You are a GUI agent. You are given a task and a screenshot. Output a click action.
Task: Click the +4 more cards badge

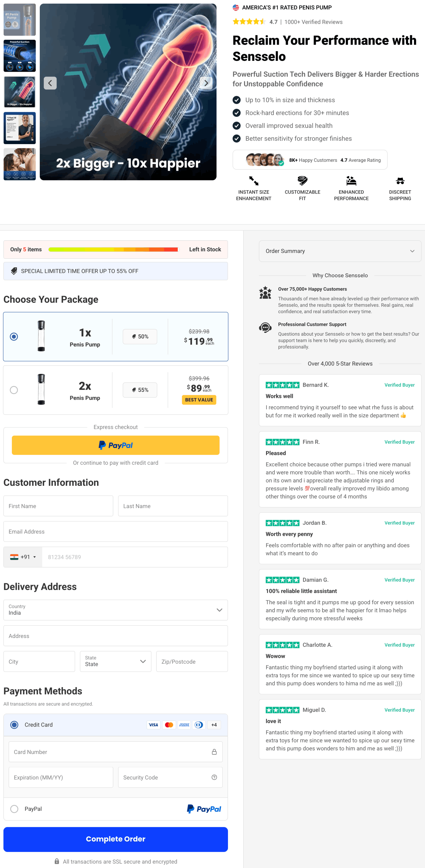214,725
